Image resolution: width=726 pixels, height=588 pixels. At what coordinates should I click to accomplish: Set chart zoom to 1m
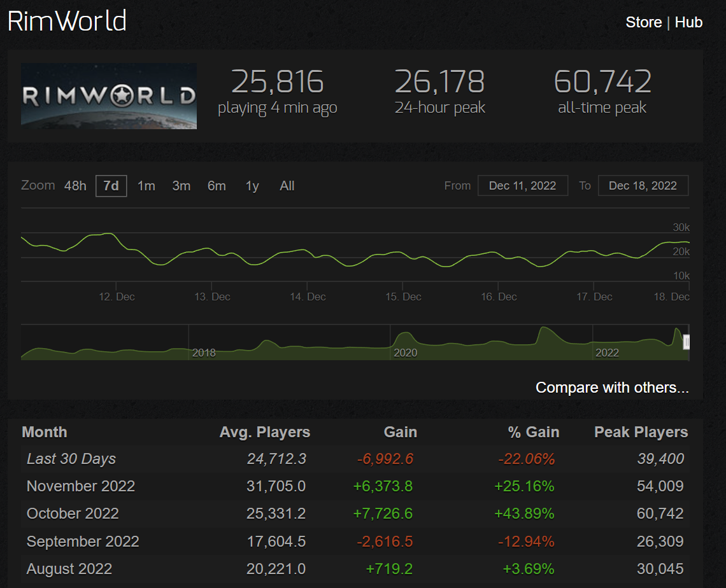(146, 186)
